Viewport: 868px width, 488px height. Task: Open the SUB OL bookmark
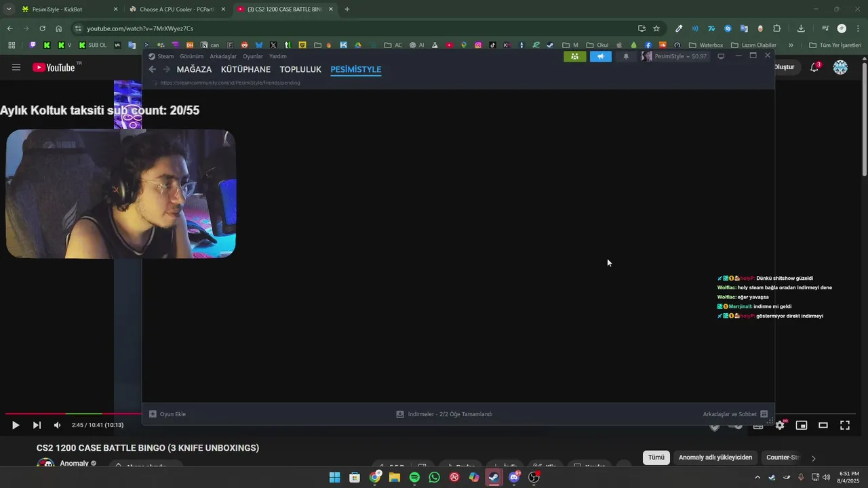click(92, 45)
